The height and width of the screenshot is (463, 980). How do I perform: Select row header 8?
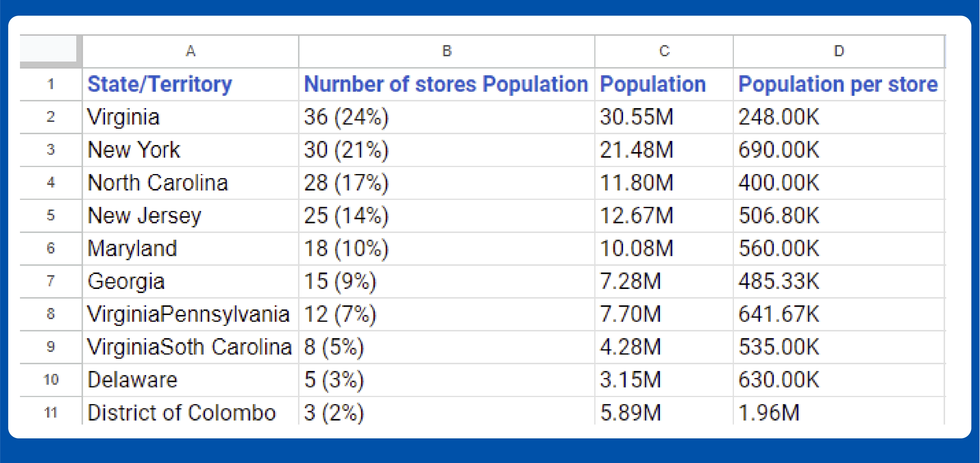(x=50, y=314)
